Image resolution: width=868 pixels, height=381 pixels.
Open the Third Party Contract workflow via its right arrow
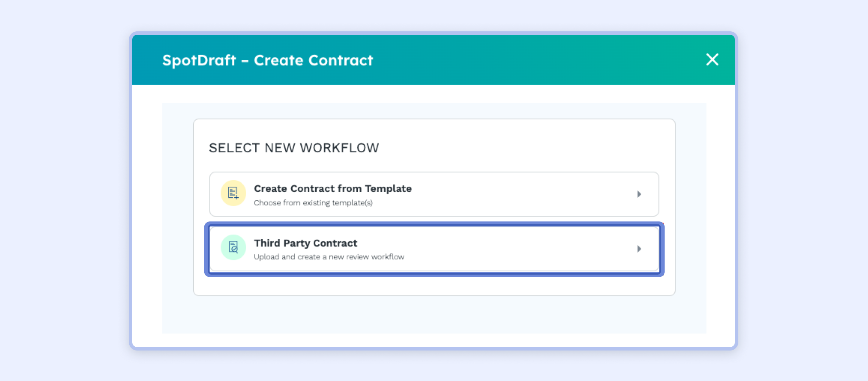coord(640,249)
